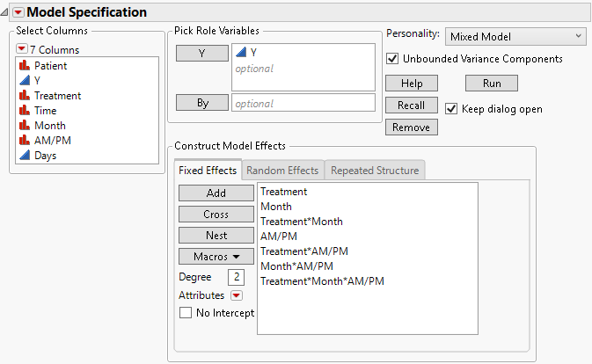Switch to the Random Effects tab
Image resolution: width=592 pixels, height=364 pixels.
[x=282, y=170]
